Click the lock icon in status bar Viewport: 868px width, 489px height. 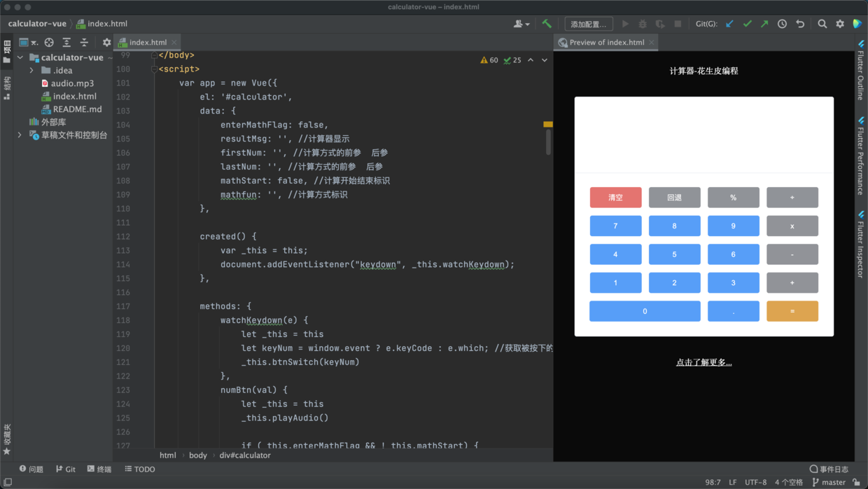[x=857, y=482]
